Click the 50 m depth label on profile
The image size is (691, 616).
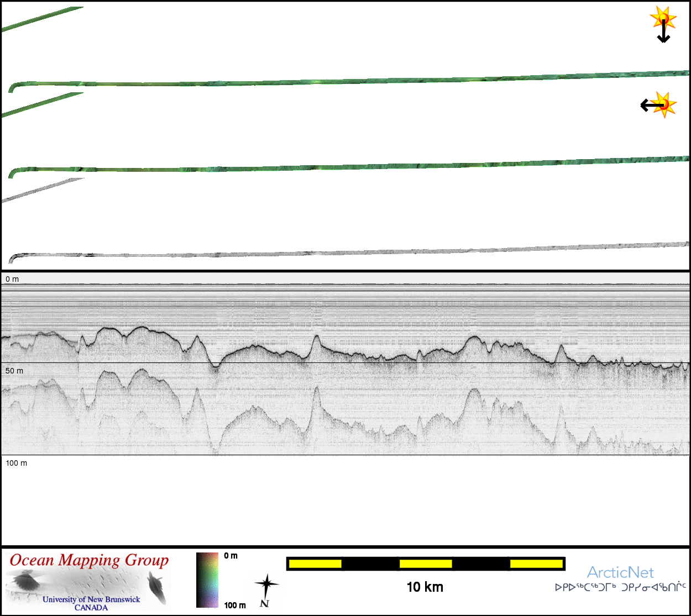(14, 371)
